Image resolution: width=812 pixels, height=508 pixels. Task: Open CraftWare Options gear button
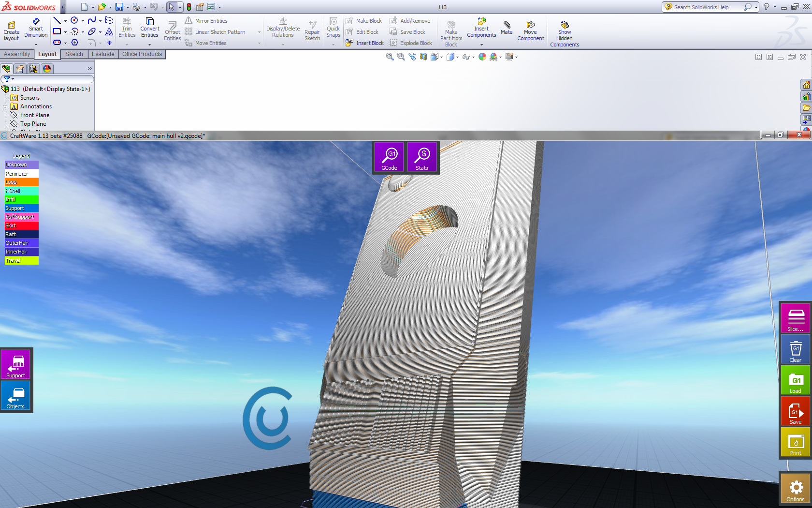[796, 488]
